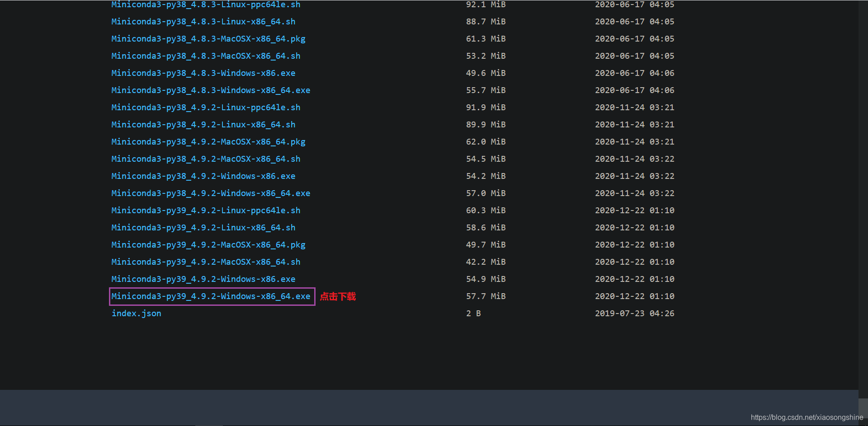The width and height of the screenshot is (868, 426).
Task: Click Miniconda3-py39_4.9.2-MacOSX-x86_64.pkg link
Action: tap(208, 245)
